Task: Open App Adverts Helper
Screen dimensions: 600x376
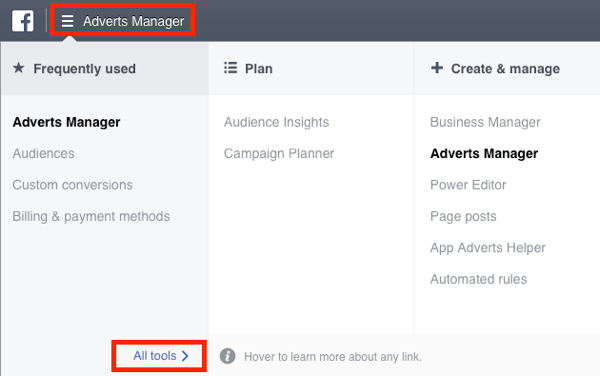Action: pos(488,248)
